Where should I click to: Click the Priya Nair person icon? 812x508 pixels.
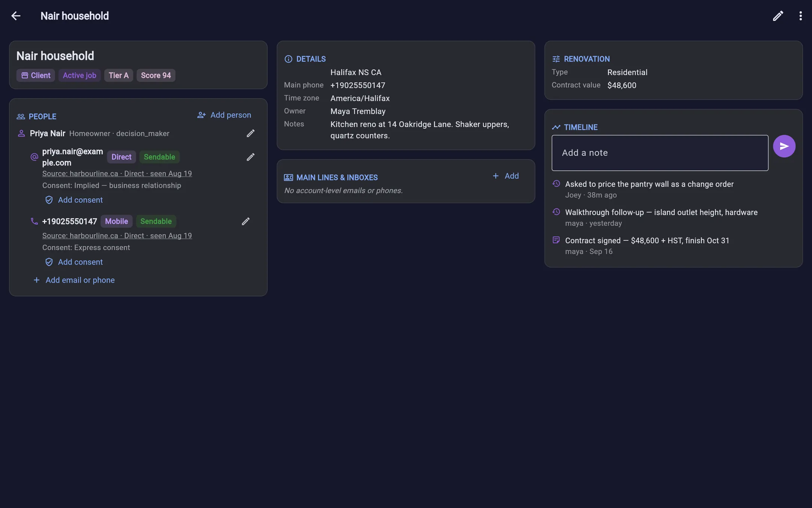click(x=21, y=134)
